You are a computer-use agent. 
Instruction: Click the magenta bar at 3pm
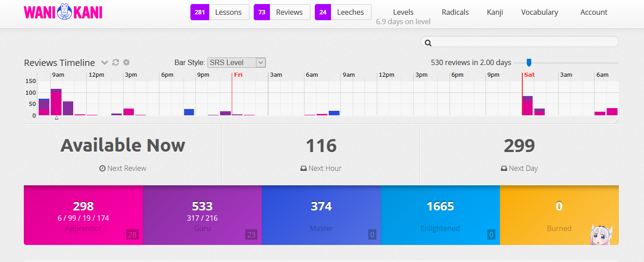(129, 112)
